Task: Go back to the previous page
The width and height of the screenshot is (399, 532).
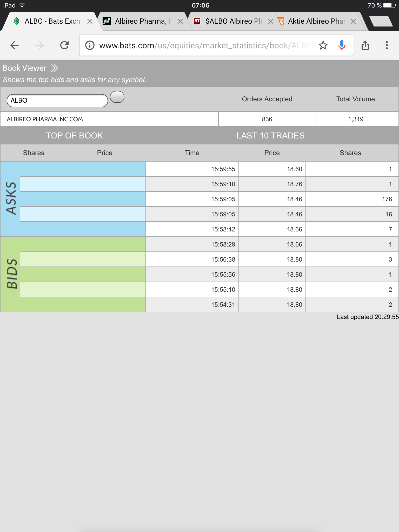Action: tap(15, 45)
